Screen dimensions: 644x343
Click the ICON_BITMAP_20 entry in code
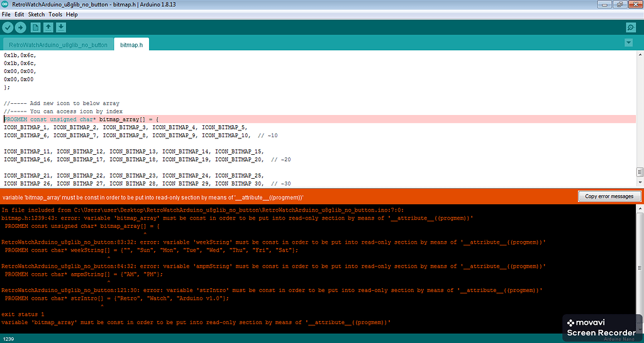(238, 159)
